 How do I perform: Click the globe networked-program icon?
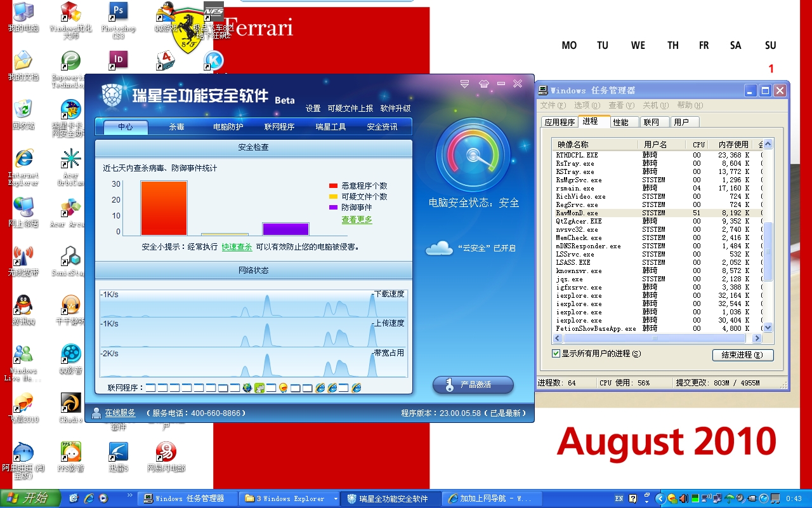[x=247, y=387]
